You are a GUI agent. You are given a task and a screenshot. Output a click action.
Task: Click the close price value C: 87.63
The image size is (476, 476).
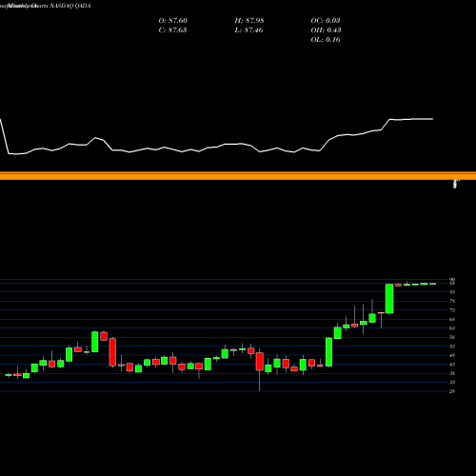(172, 30)
